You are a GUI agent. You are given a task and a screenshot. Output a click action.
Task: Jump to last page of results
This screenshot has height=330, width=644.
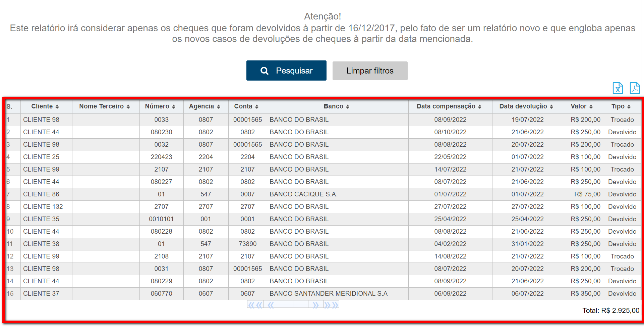[x=331, y=305]
